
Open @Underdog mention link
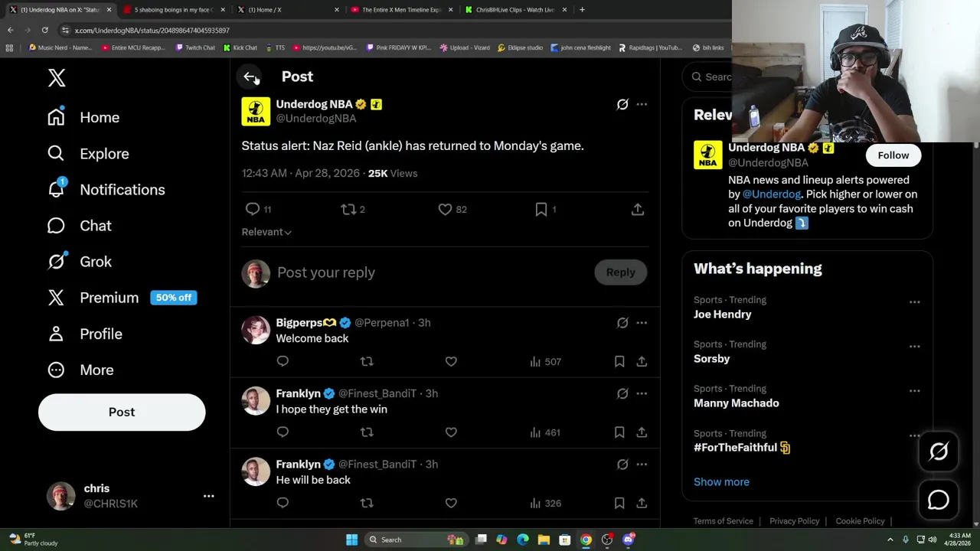coord(771,194)
